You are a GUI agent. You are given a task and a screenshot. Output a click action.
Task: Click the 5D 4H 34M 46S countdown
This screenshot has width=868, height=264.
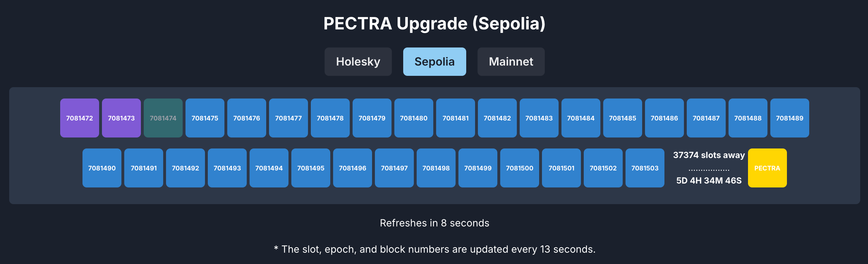point(709,181)
